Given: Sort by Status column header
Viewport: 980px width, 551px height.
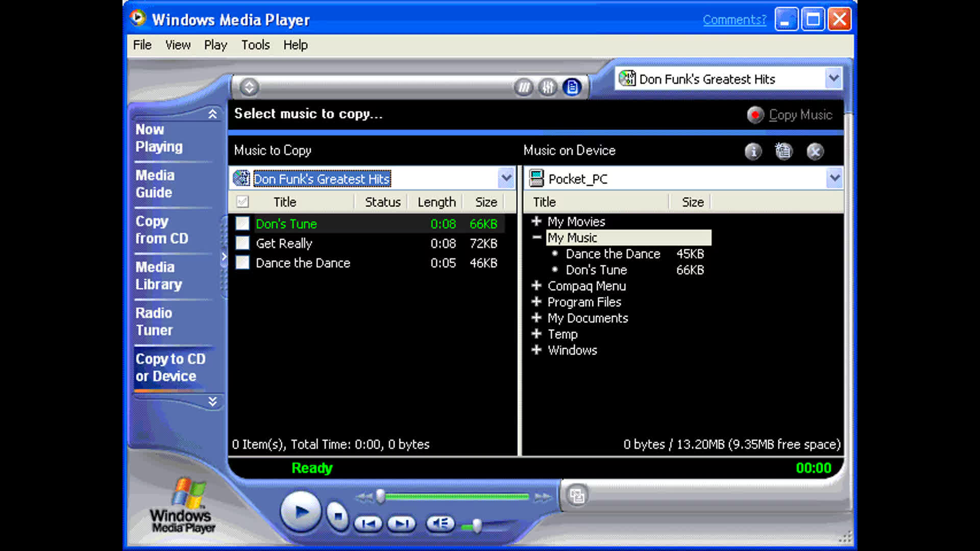Looking at the screenshot, I should point(382,202).
